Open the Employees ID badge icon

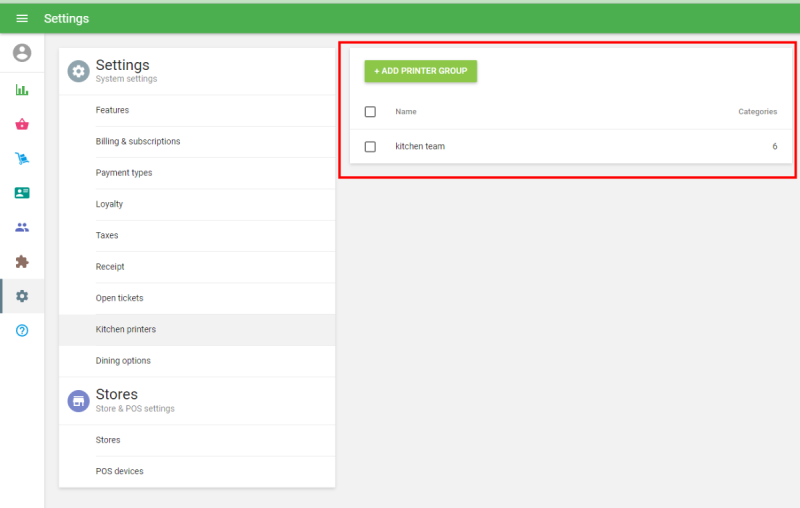(x=22, y=193)
